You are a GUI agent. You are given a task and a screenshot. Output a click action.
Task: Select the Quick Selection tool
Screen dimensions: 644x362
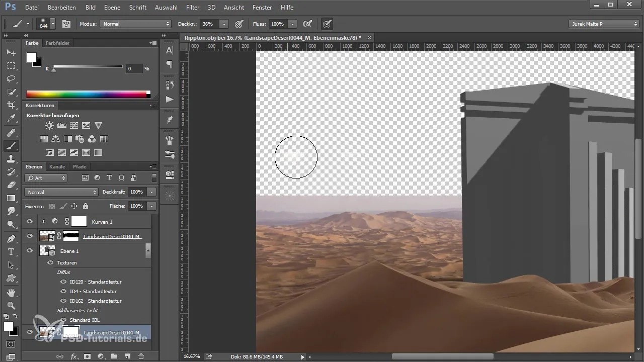11,92
